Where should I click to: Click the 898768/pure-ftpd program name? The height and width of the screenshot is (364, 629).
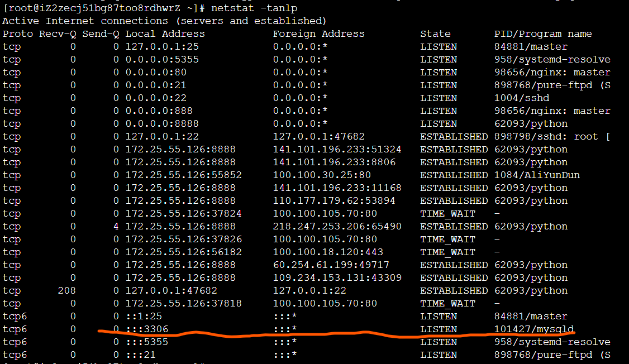tap(546, 85)
